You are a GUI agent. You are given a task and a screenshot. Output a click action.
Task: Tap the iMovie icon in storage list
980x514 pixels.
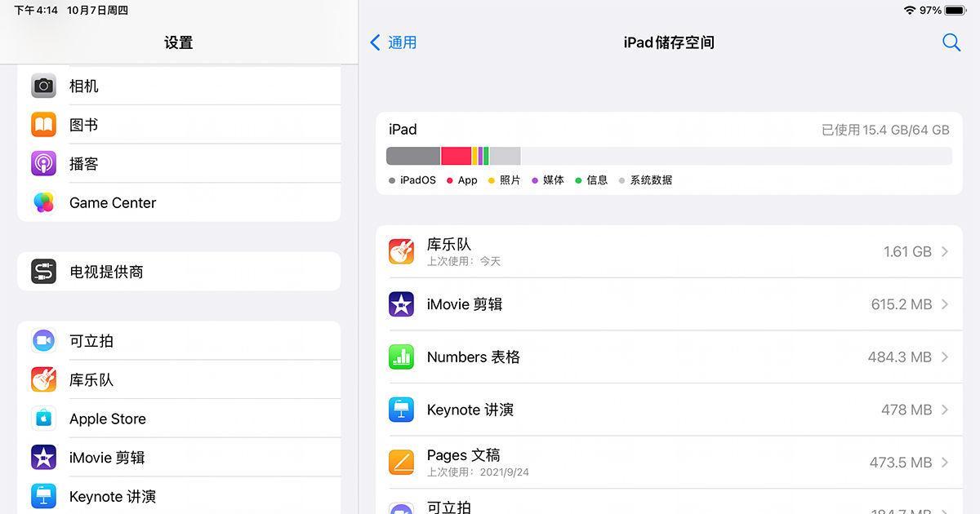[x=401, y=304]
